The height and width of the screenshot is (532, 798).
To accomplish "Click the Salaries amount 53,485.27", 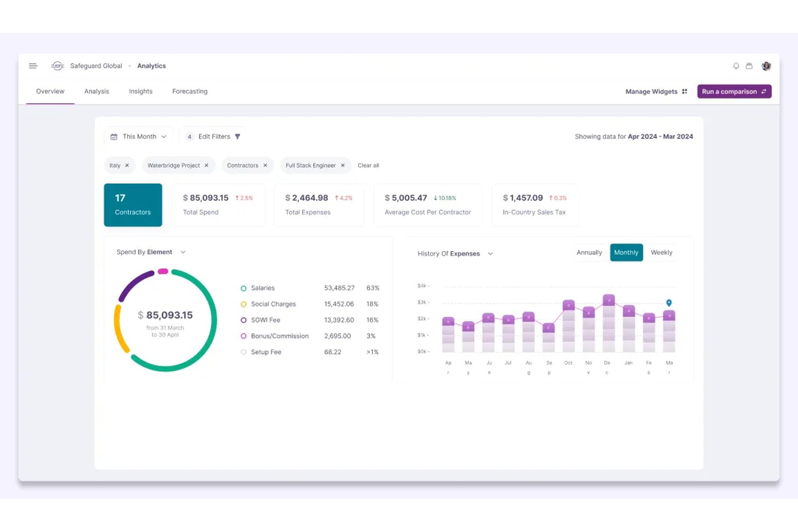I will click(x=339, y=288).
